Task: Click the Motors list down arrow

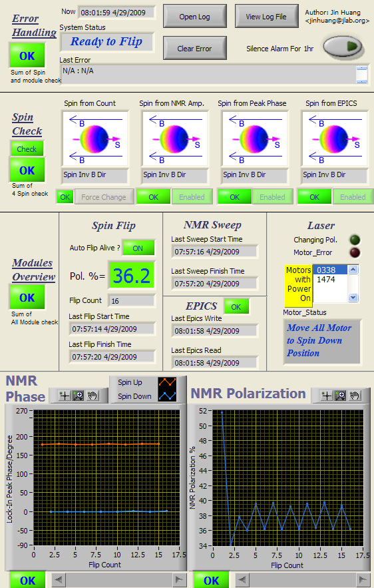Action: coord(353,298)
